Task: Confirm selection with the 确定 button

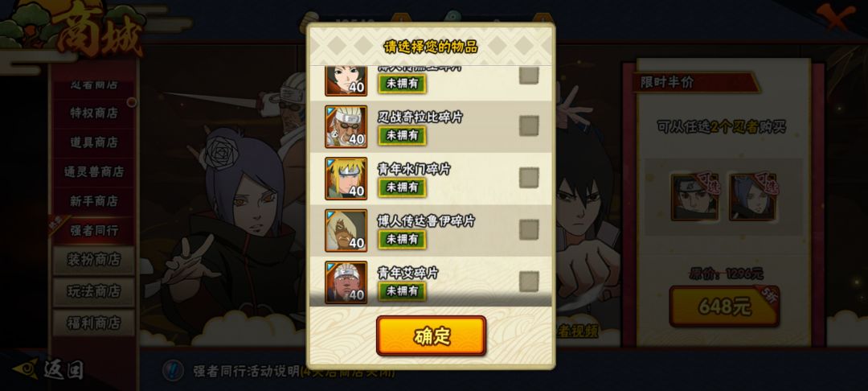Action: tap(432, 335)
